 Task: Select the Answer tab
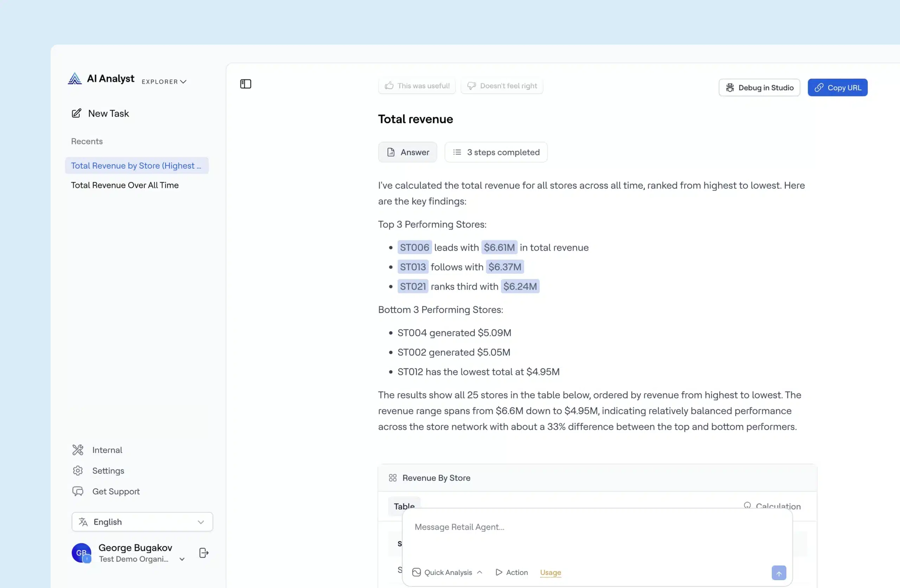(407, 152)
